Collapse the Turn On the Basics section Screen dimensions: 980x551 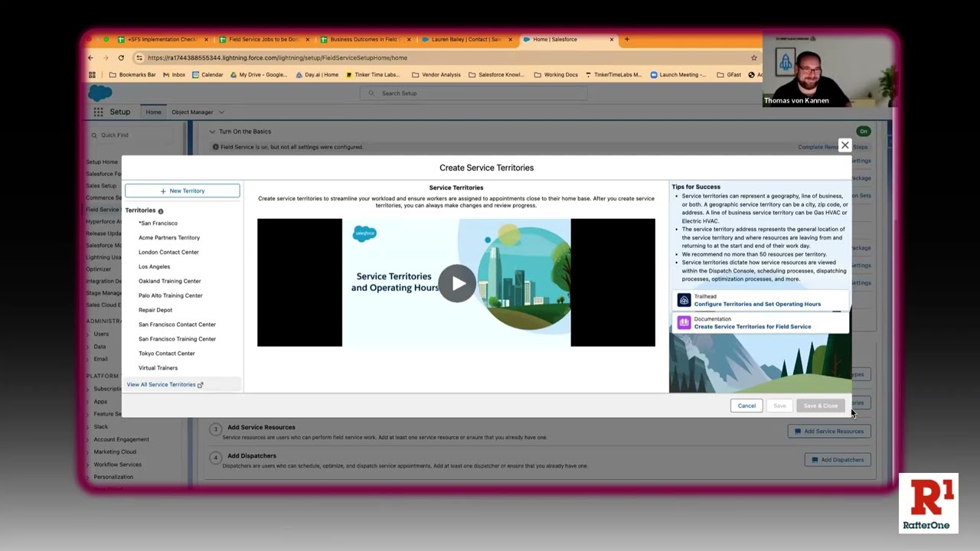pyautogui.click(x=211, y=131)
